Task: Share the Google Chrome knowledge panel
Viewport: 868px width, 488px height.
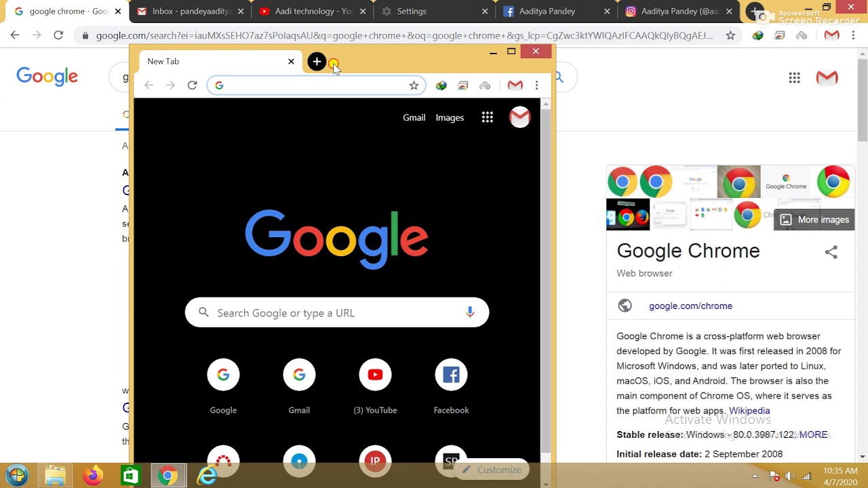Action: pyautogui.click(x=831, y=252)
